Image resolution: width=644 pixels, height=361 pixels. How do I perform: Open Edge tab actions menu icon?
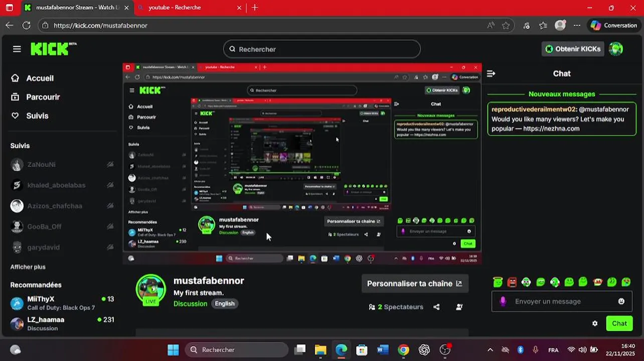pos(9,8)
